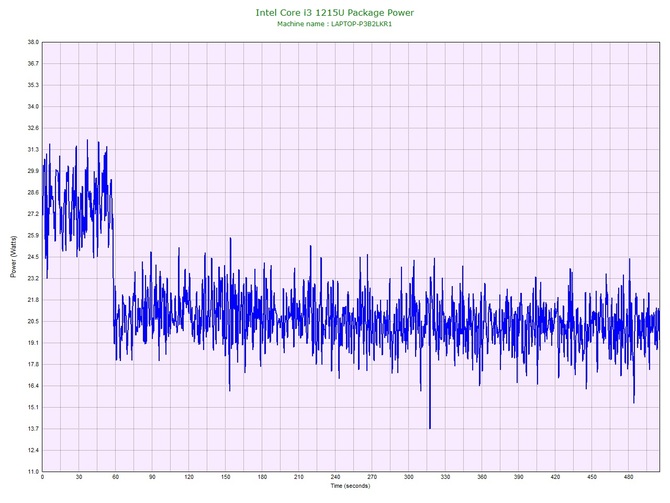This screenshot has height=503, width=670.
Task: Select the 19.1 y-axis value
Action: (x=33, y=343)
